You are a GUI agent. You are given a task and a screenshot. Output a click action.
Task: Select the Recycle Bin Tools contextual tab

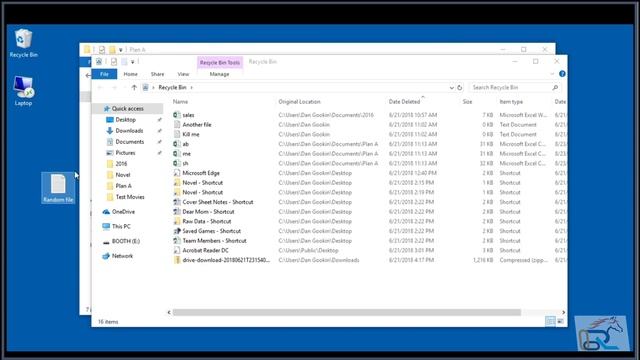(x=220, y=62)
